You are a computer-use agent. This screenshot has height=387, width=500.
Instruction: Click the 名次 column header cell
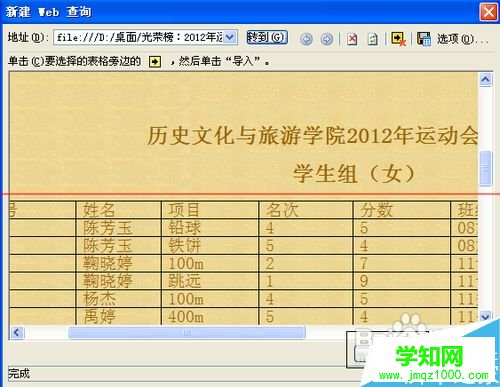(x=305, y=210)
